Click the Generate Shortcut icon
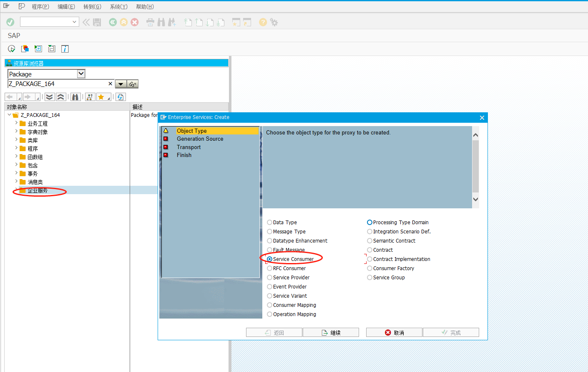This screenshot has height=372, width=588. pos(247,22)
